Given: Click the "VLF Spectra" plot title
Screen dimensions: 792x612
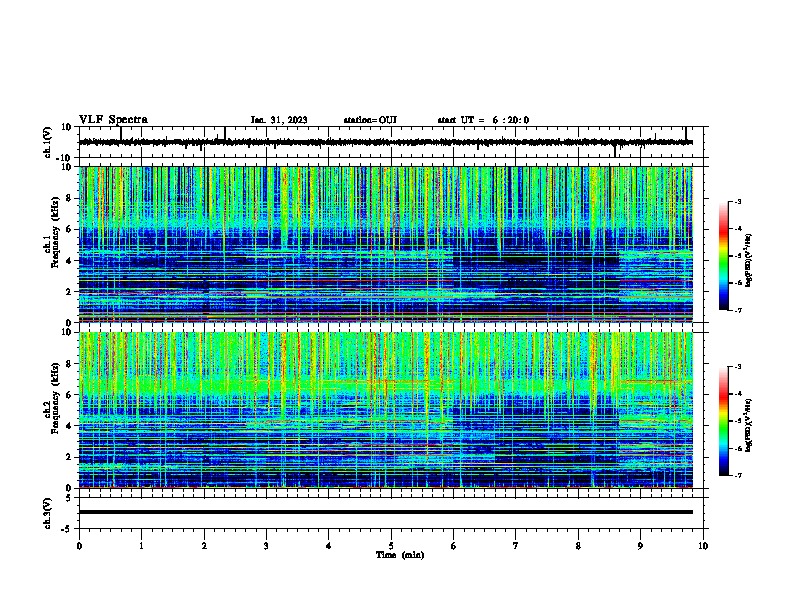Looking at the screenshot, I should [113, 120].
